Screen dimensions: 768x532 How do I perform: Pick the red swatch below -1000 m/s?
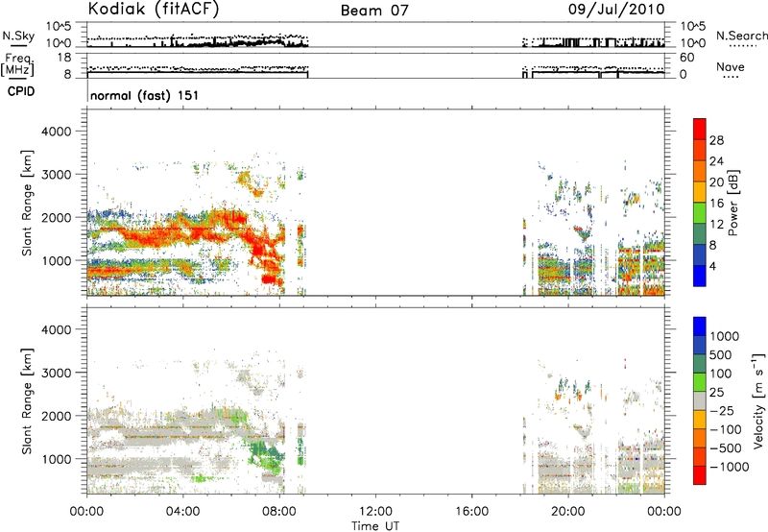pos(700,475)
